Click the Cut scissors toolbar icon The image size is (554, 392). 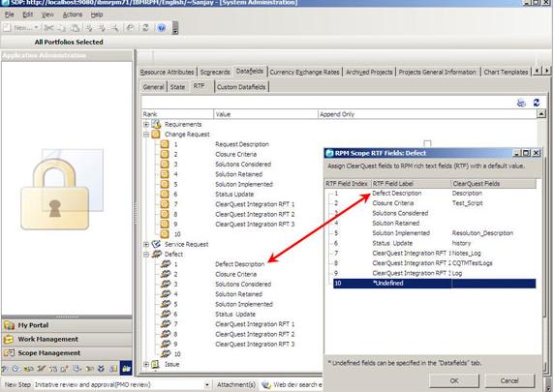[x=48, y=27]
